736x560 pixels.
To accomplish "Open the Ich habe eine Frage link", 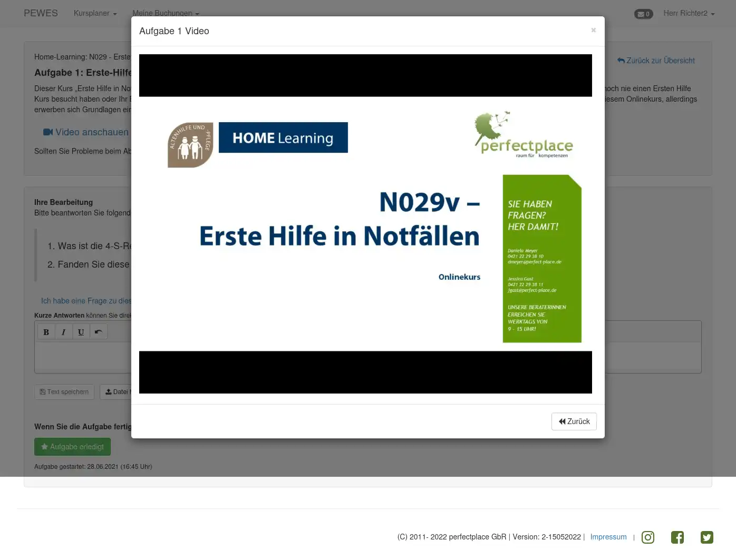I will tap(86, 301).
